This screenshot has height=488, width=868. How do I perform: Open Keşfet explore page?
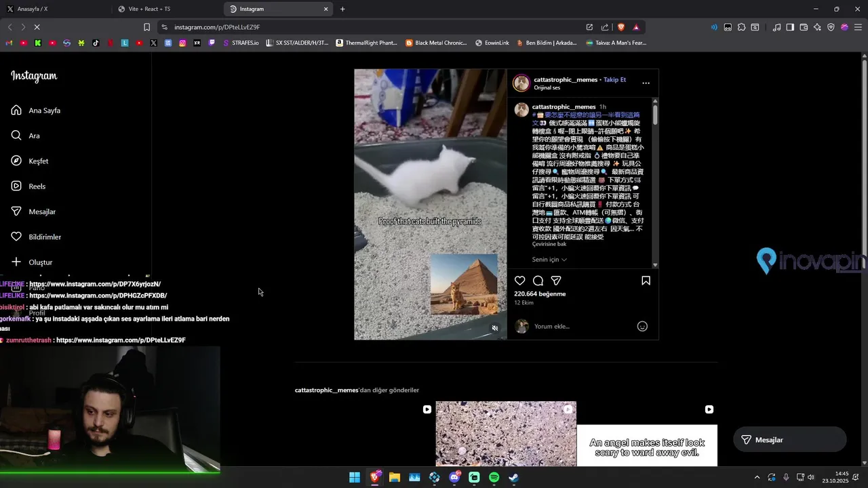[x=30, y=161]
